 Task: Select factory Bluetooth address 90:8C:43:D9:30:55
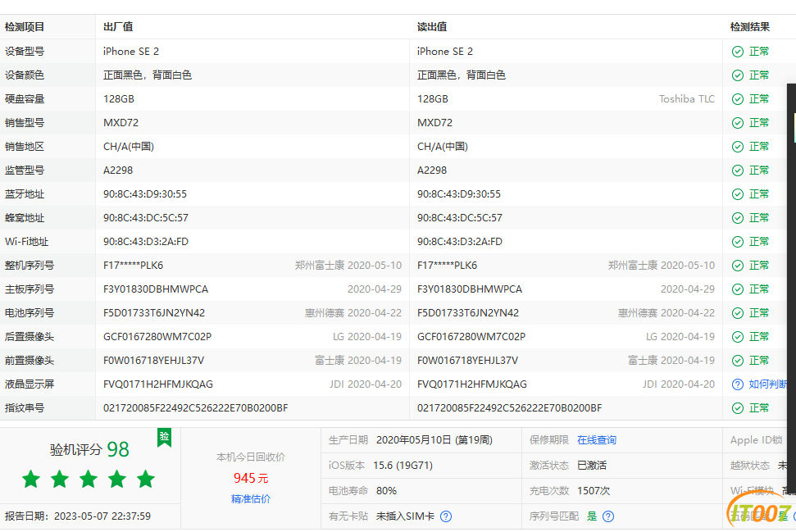click(145, 194)
